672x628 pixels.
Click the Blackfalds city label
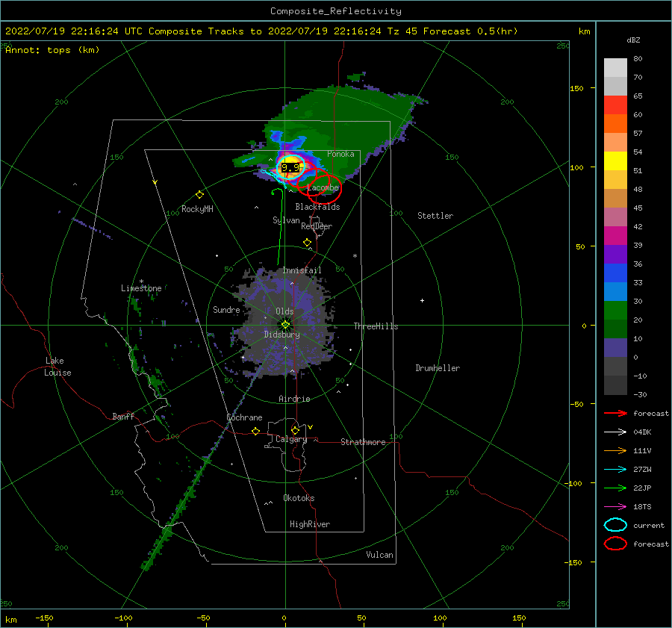pos(317,207)
